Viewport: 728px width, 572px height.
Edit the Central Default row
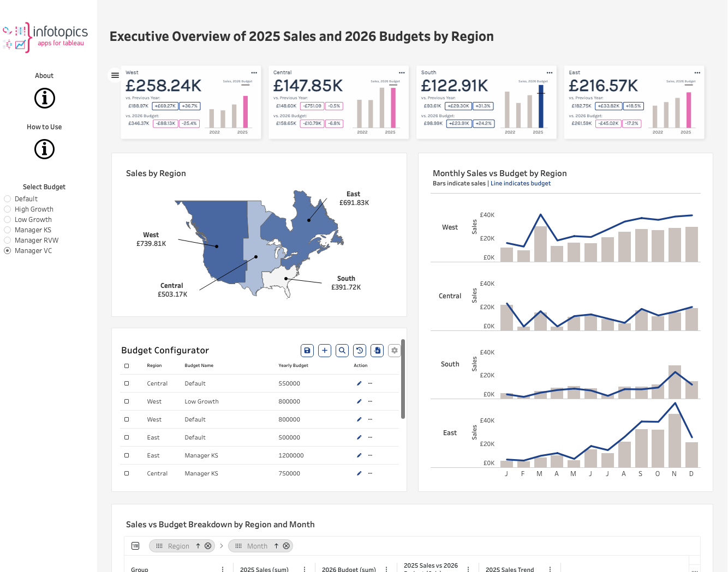coord(359,384)
